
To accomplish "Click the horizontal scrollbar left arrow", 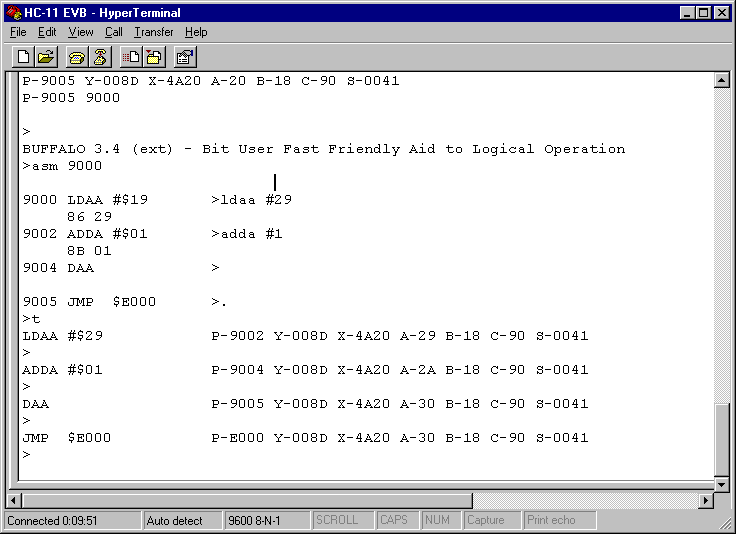I will (x=14, y=500).
